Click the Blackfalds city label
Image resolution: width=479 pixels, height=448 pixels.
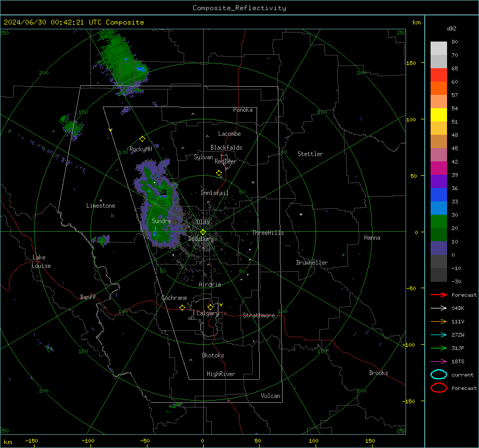(226, 148)
